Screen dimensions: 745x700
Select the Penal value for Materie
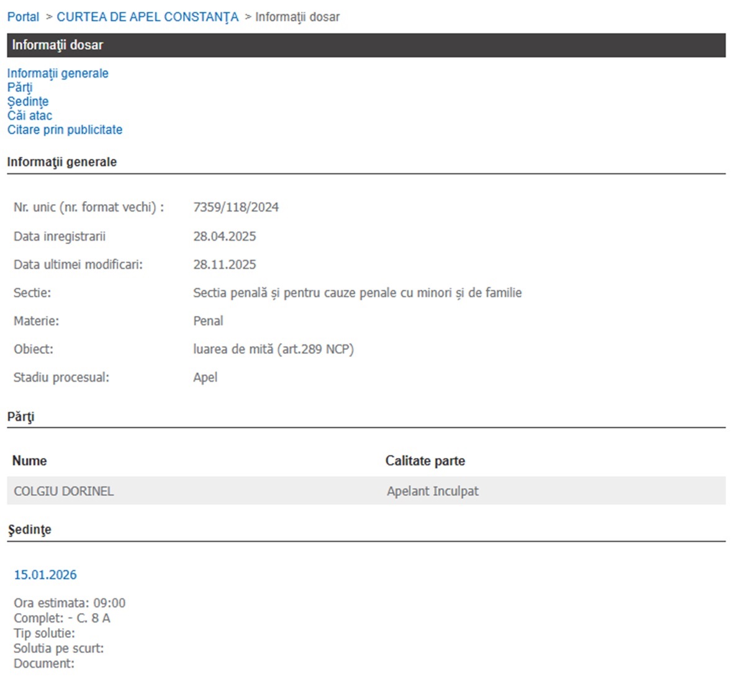coord(208,321)
